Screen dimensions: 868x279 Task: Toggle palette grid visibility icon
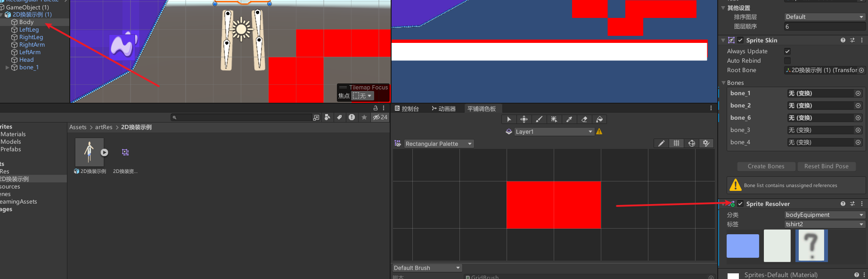point(676,143)
